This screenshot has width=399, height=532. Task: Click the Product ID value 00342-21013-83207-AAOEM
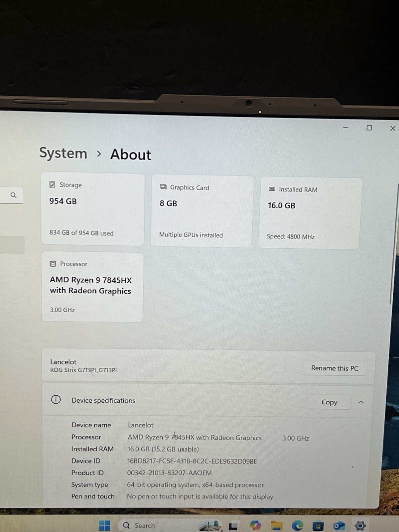click(169, 473)
